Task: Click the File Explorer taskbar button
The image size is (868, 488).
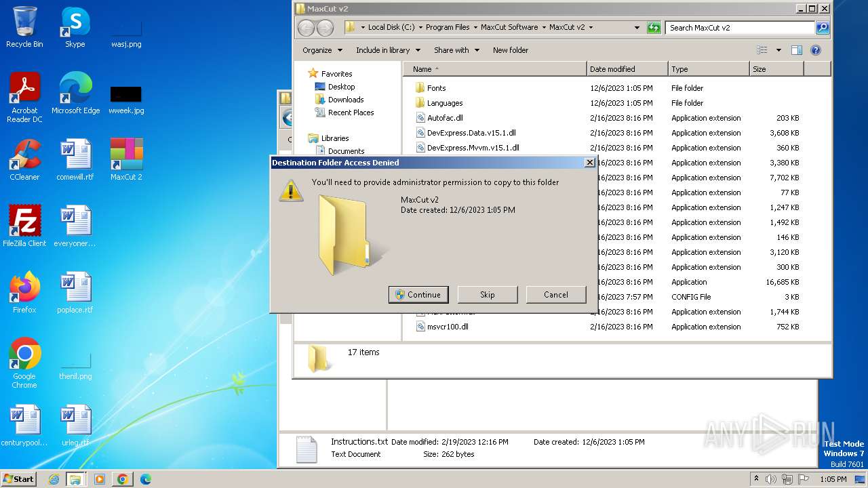Action: [75, 479]
